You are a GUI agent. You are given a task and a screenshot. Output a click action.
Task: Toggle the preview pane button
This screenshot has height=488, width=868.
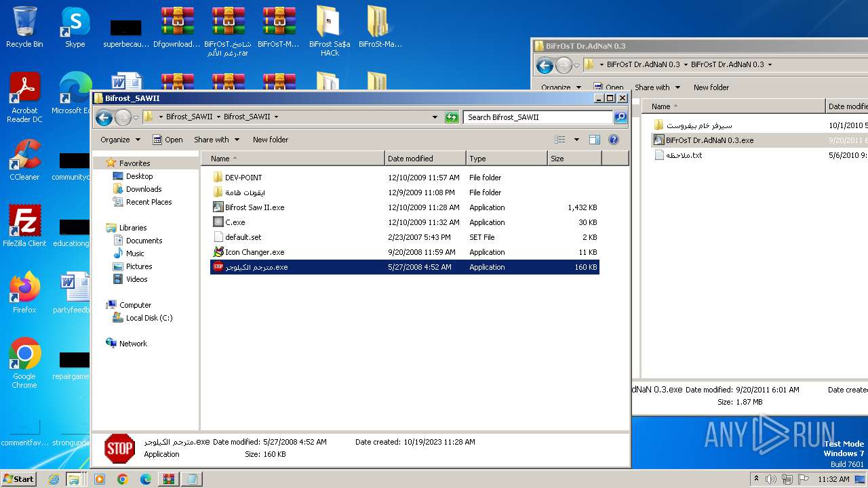pos(595,140)
